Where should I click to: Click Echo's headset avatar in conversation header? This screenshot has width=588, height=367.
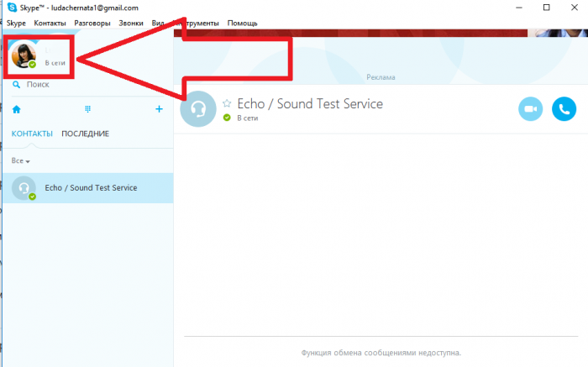tap(198, 108)
